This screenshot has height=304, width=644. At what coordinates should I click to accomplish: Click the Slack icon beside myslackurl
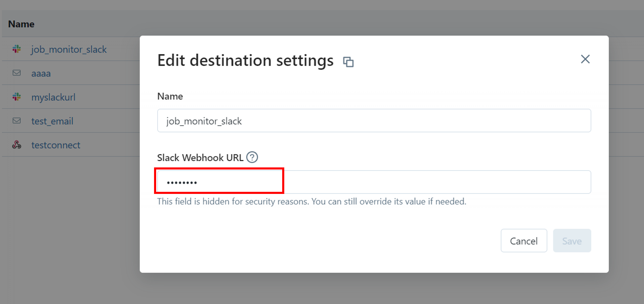pyautogui.click(x=17, y=97)
